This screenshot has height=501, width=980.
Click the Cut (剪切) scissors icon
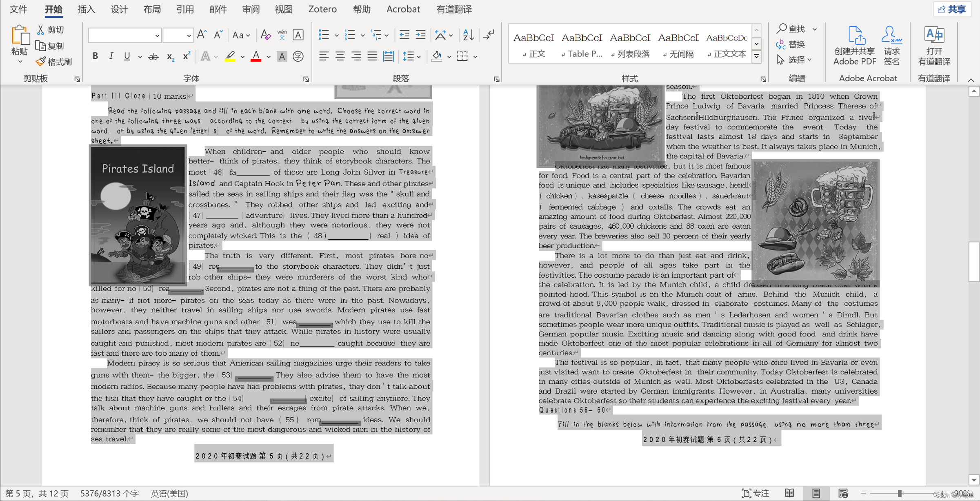coord(40,30)
